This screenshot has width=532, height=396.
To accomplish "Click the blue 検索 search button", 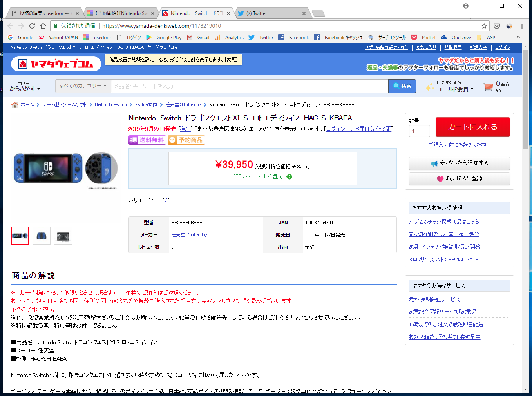I will pyautogui.click(x=402, y=86).
